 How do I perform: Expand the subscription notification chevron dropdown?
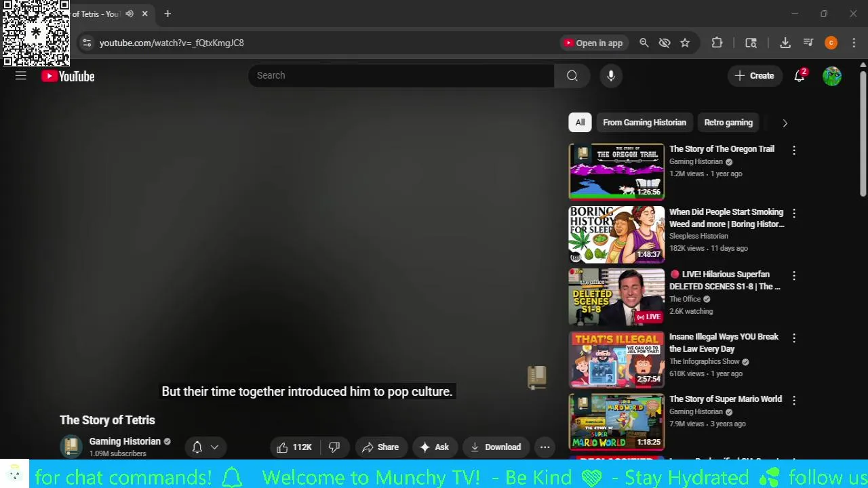[214, 447]
